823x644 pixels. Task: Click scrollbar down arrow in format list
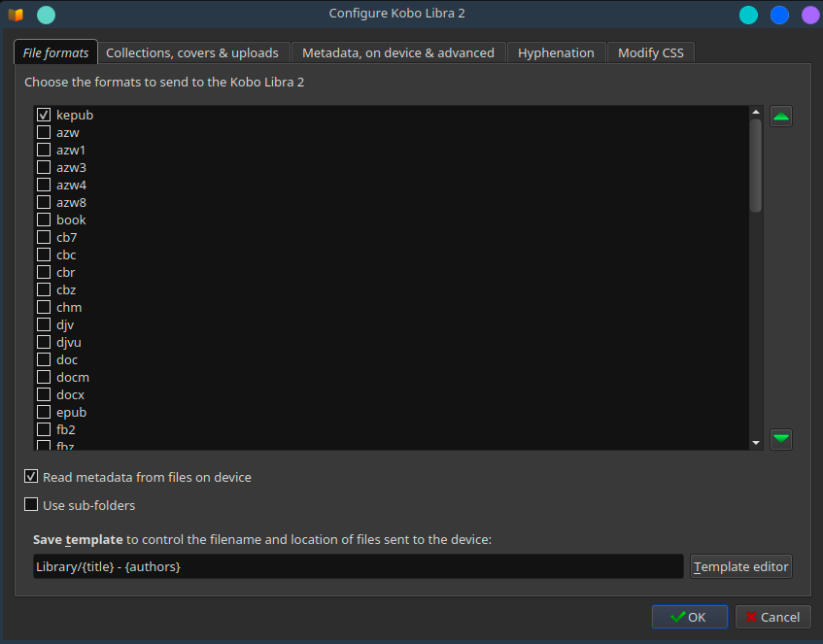click(x=755, y=443)
